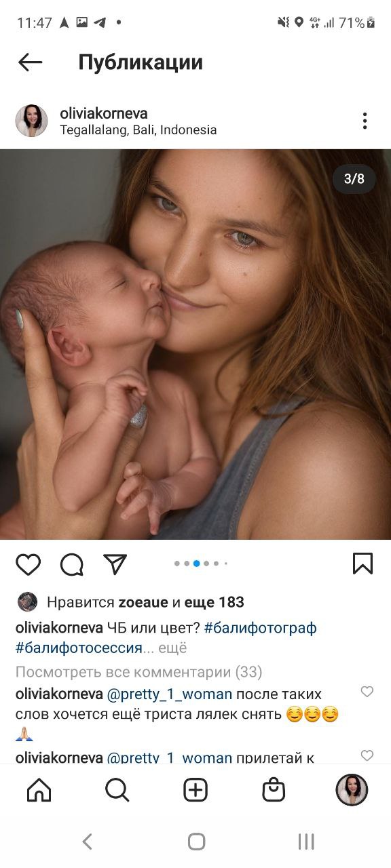391x868 pixels.
Task: Share the post via paper plane icon
Action: click(115, 564)
